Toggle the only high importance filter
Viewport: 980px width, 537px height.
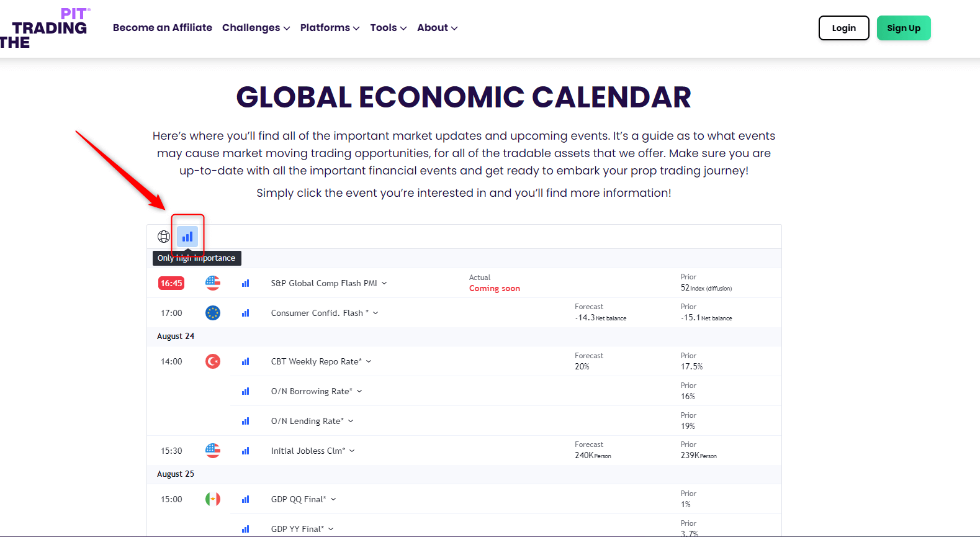click(x=187, y=237)
